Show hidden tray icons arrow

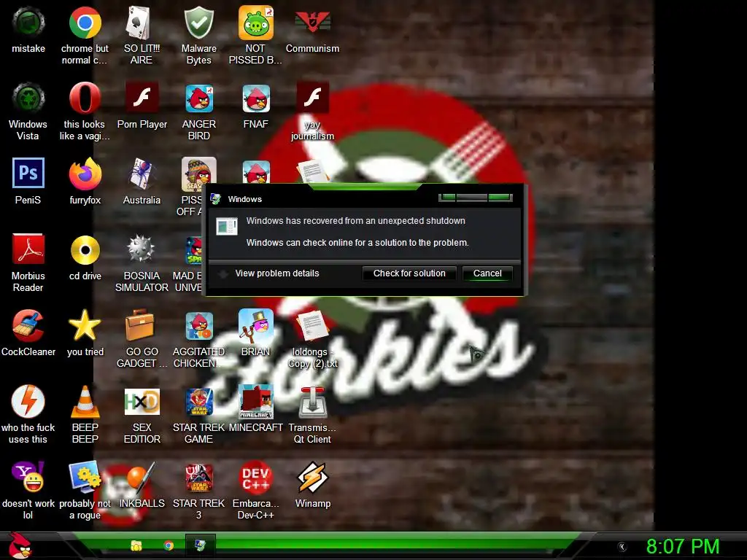tap(622, 547)
